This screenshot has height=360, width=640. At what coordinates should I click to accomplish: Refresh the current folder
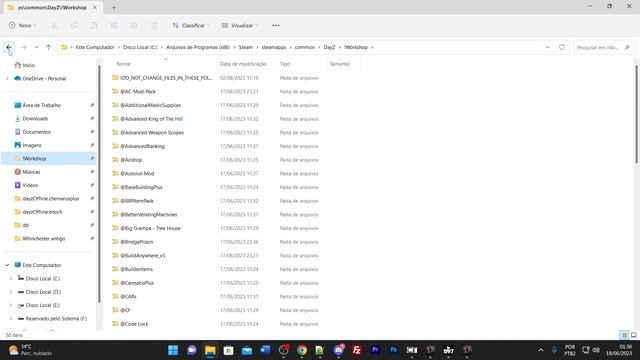tap(562, 47)
